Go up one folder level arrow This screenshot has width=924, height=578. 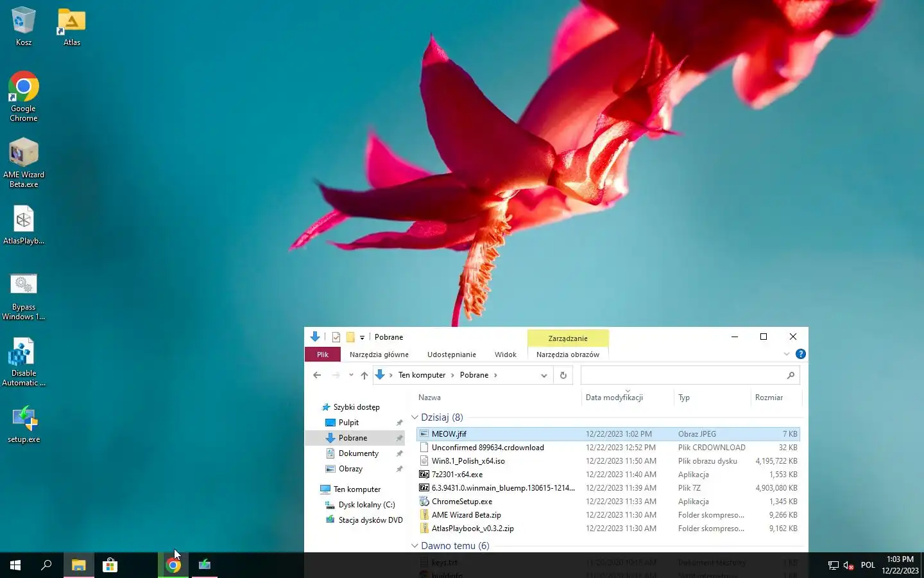click(364, 375)
